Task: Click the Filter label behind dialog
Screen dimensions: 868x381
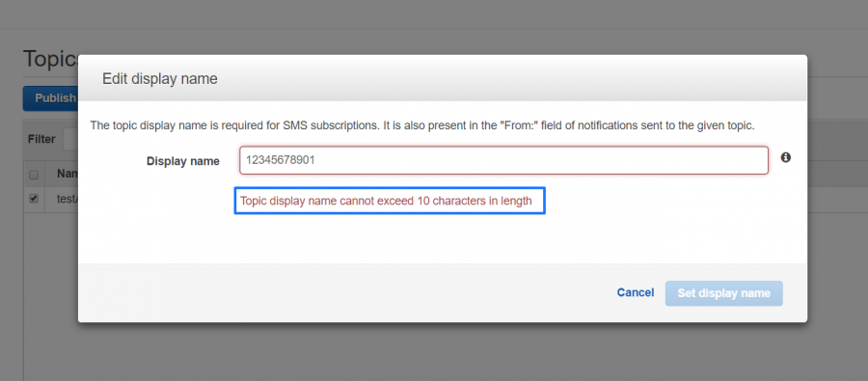Action: point(41,139)
